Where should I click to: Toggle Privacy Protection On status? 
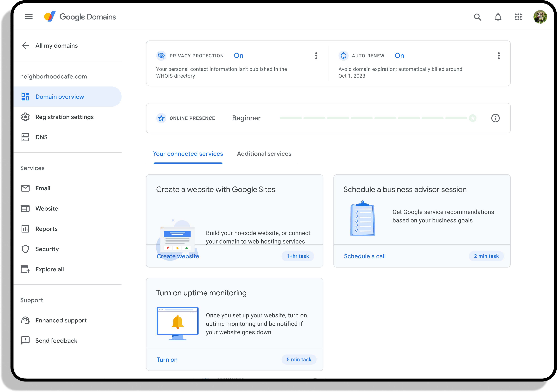click(239, 56)
